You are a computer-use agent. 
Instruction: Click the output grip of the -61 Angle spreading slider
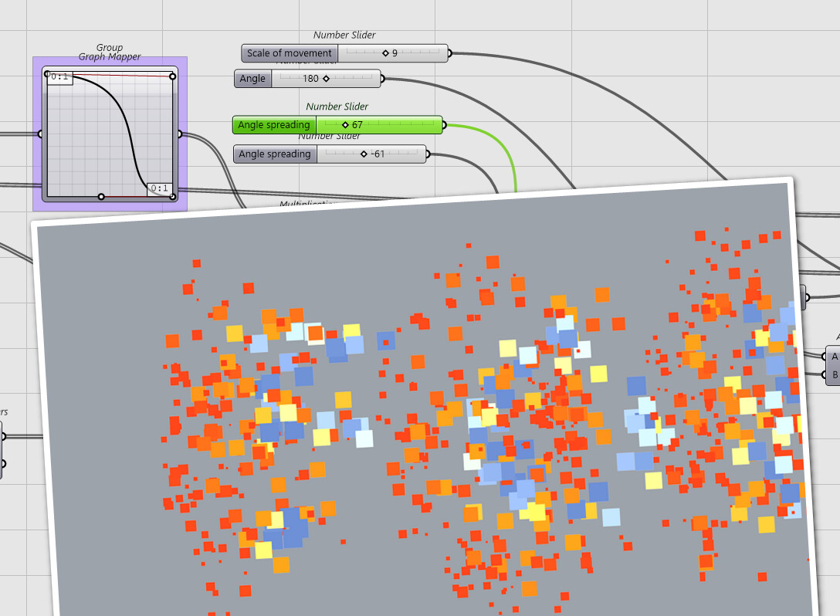coord(428,154)
